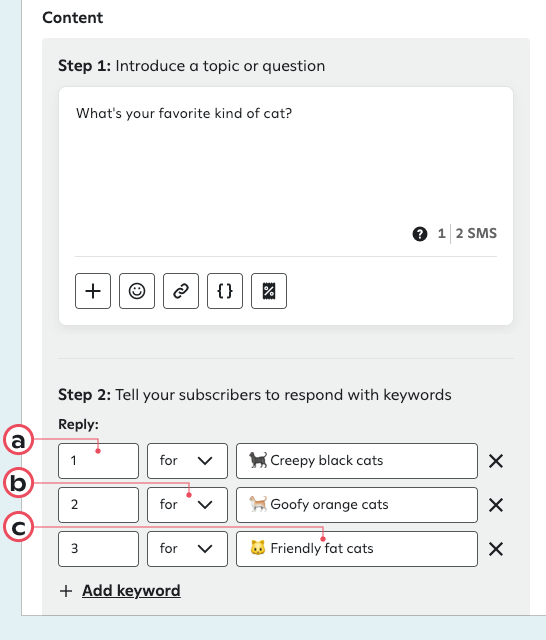
Task: Edit the Friendly fat cats description field
Action: click(357, 549)
